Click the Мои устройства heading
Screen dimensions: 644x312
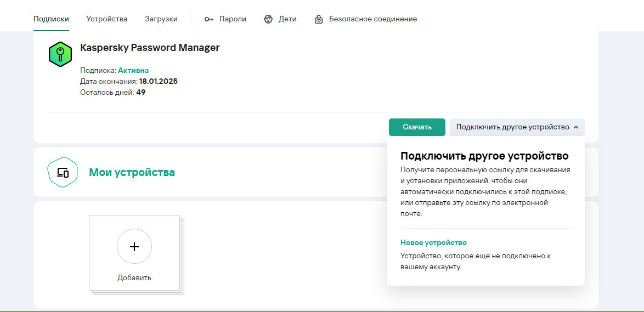(132, 172)
